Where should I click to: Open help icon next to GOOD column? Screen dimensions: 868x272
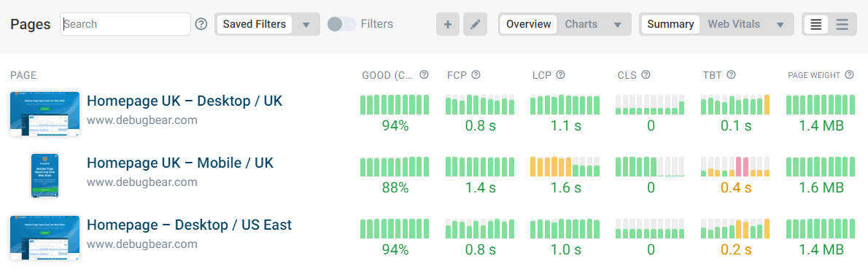424,75
